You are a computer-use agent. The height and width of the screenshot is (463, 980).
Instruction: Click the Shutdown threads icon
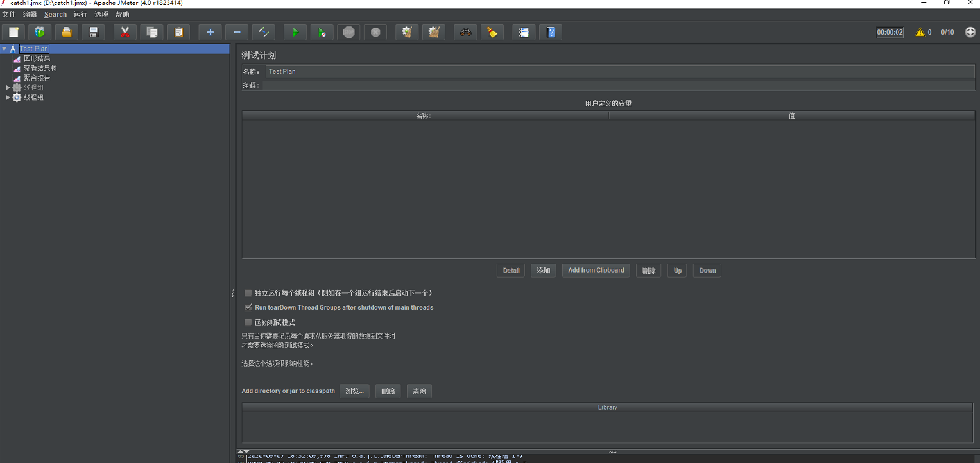click(x=375, y=32)
